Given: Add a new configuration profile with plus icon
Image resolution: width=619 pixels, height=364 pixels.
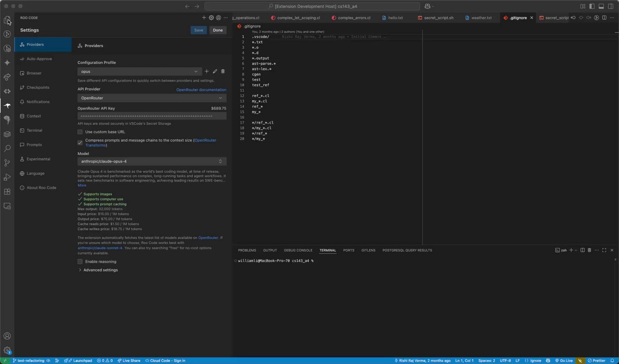Looking at the screenshot, I should pyautogui.click(x=206, y=72).
